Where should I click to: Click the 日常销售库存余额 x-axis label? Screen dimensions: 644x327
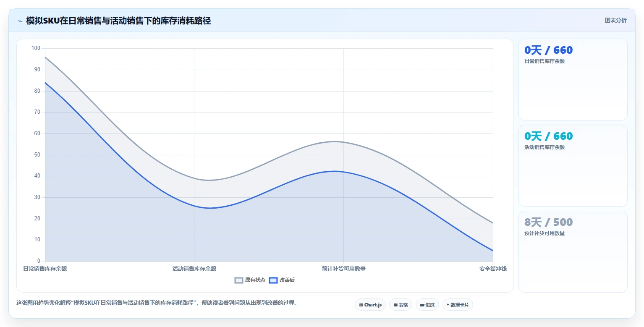pyautogui.click(x=45, y=269)
